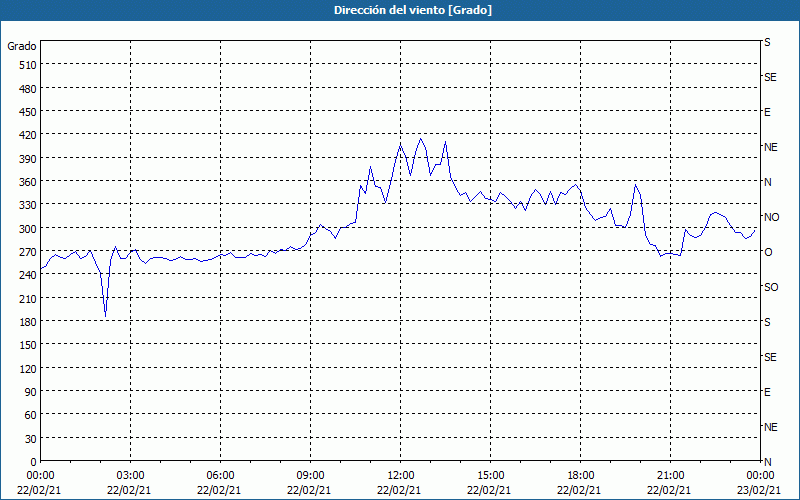The width and height of the screenshot is (800, 500).
Task: Select the "23/02/21" date label
Action: (x=759, y=490)
